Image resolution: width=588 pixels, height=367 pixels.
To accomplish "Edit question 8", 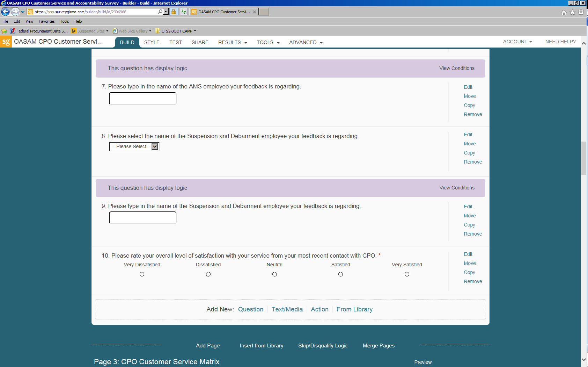I will pyautogui.click(x=468, y=135).
